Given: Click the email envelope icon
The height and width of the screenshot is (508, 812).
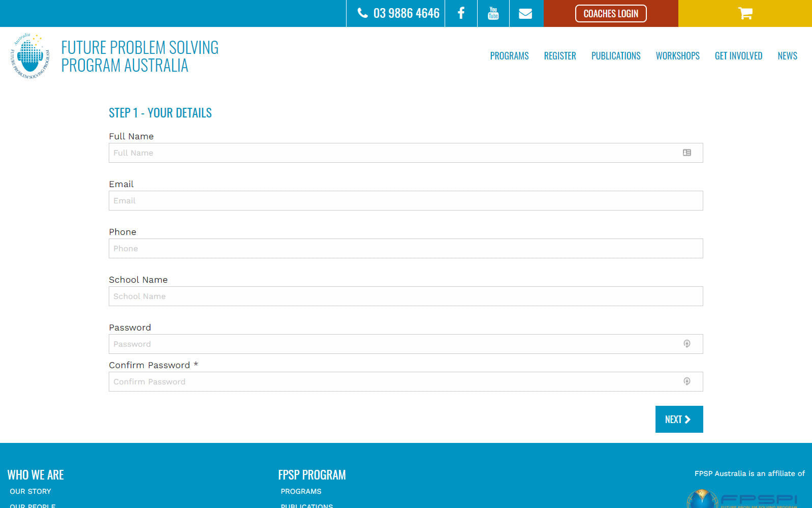Looking at the screenshot, I should (525, 14).
